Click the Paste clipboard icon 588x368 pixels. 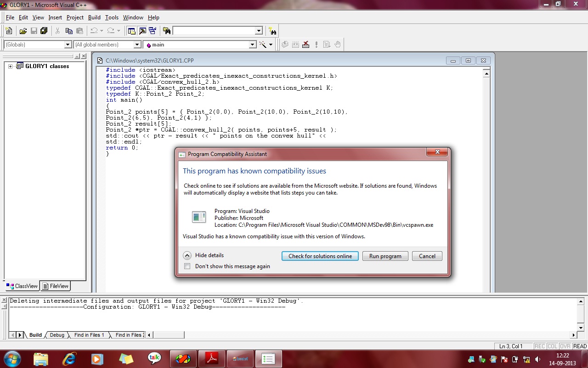click(x=79, y=31)
